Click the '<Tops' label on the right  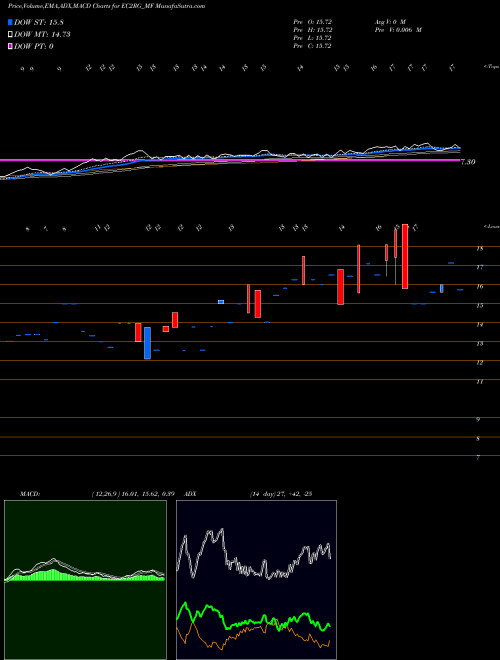pyautogui.click(x=491, y=67)
